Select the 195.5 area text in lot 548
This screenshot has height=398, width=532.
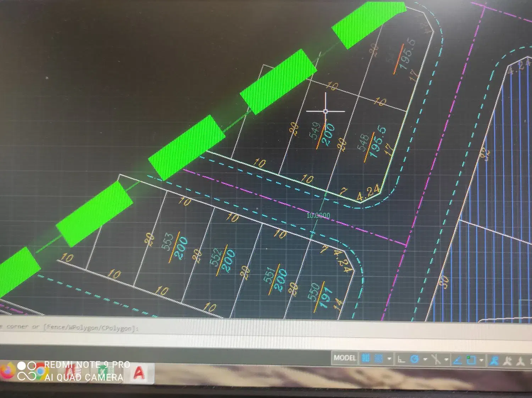377,142
